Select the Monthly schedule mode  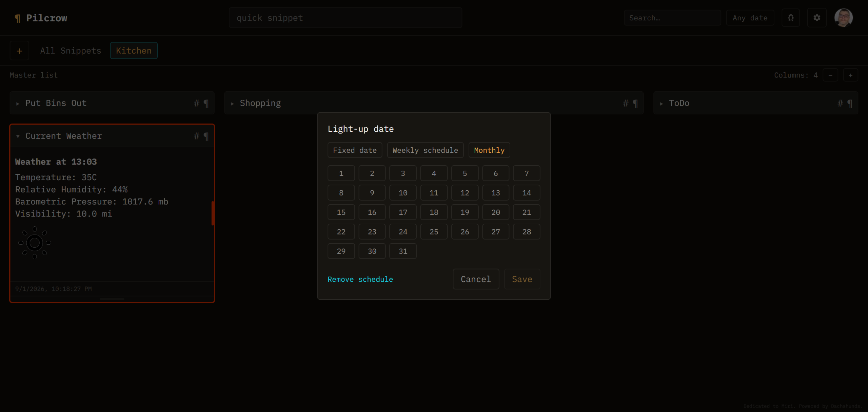click(489, 150)
